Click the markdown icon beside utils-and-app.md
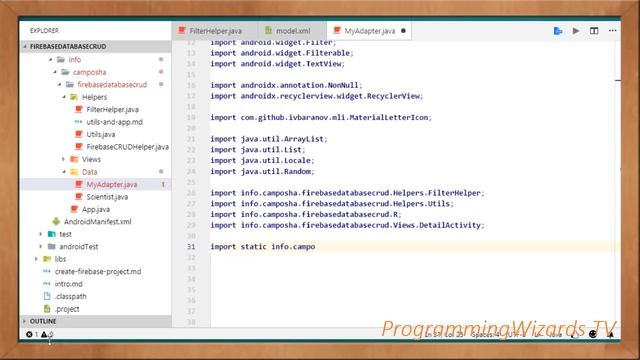Viewport: 640px width, 360px height. 78,122
